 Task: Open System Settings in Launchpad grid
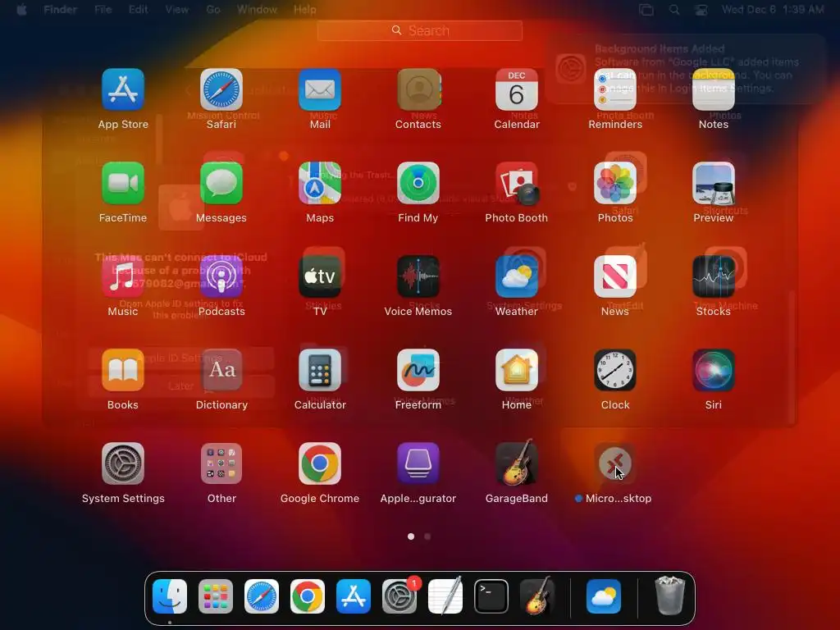coord(123,463)
